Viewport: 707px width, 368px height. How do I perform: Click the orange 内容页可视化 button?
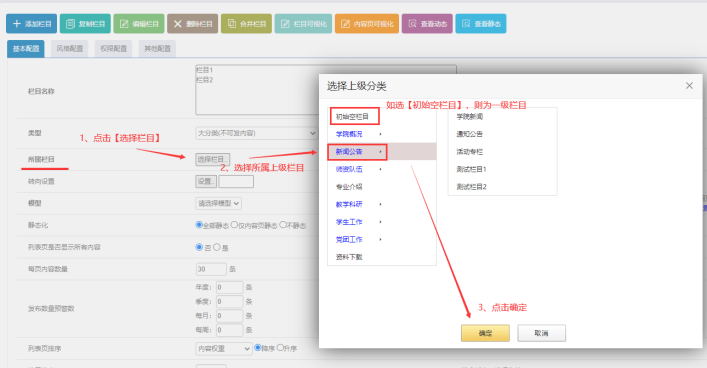click(x=367, y=24)
